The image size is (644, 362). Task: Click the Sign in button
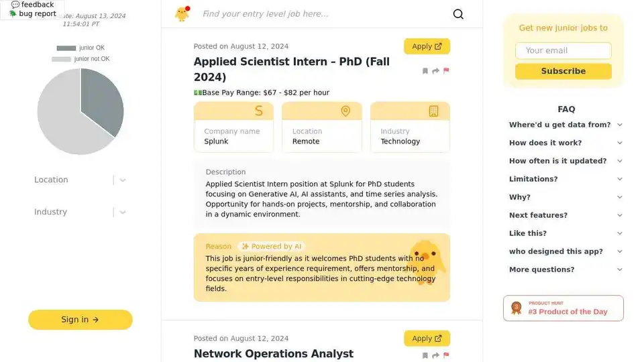[80, 320]
